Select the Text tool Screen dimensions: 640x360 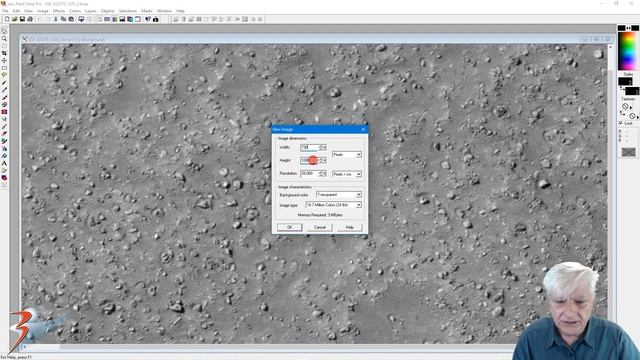(4, 163)
